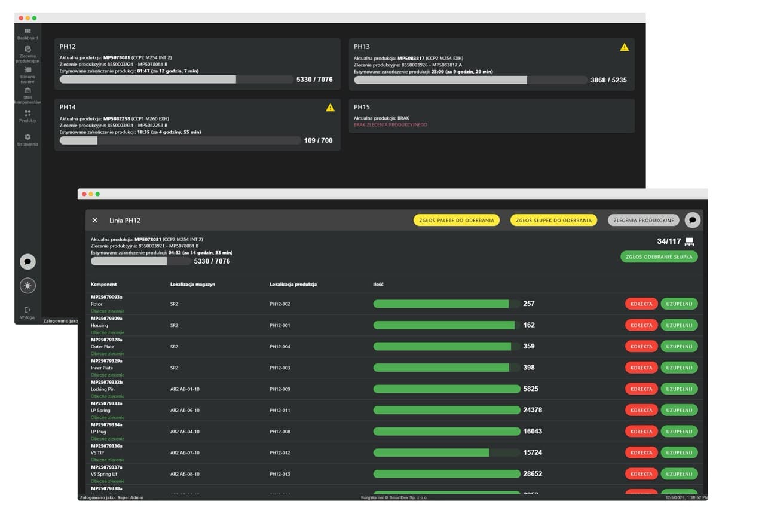765x532 pixels.
Task: Click Uzupełnij for the Locking Pin row
Action: tap(679, 389)
